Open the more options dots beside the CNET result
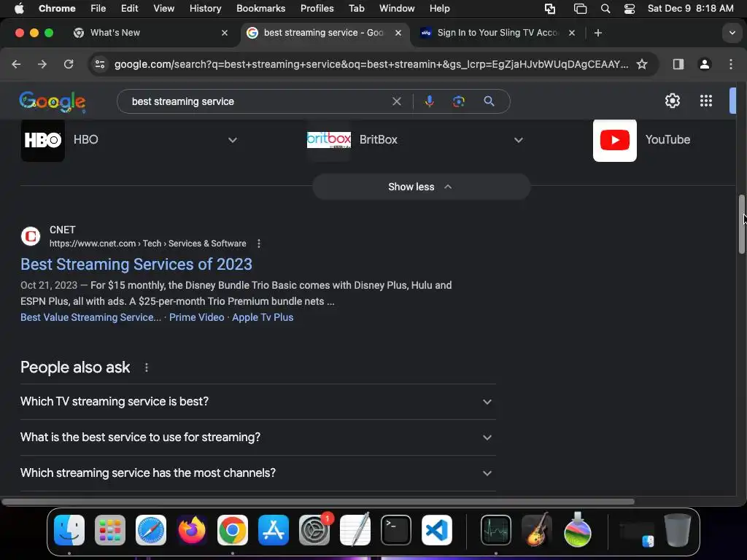Viewport: 747px width, 560px height. 259,244
